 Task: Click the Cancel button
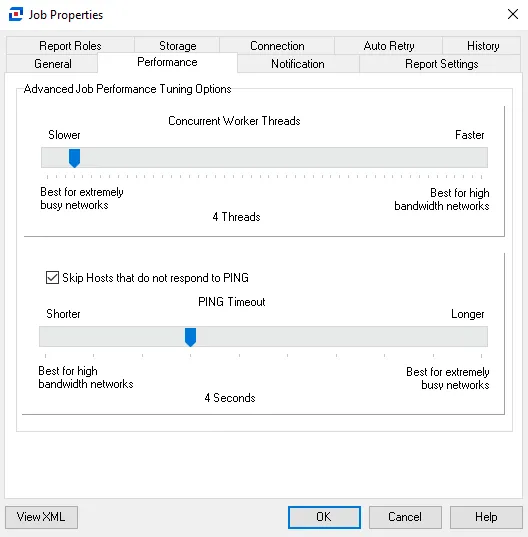click(x=405, y=517)
